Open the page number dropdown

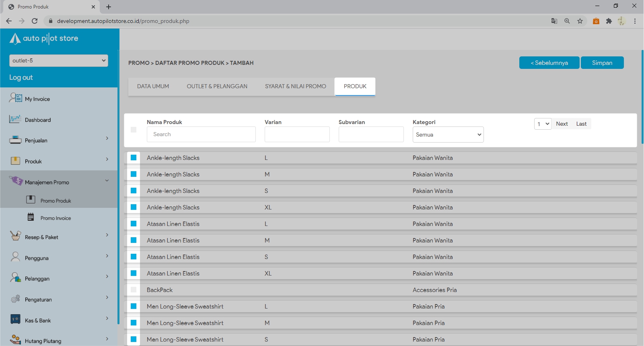(542, 124)
